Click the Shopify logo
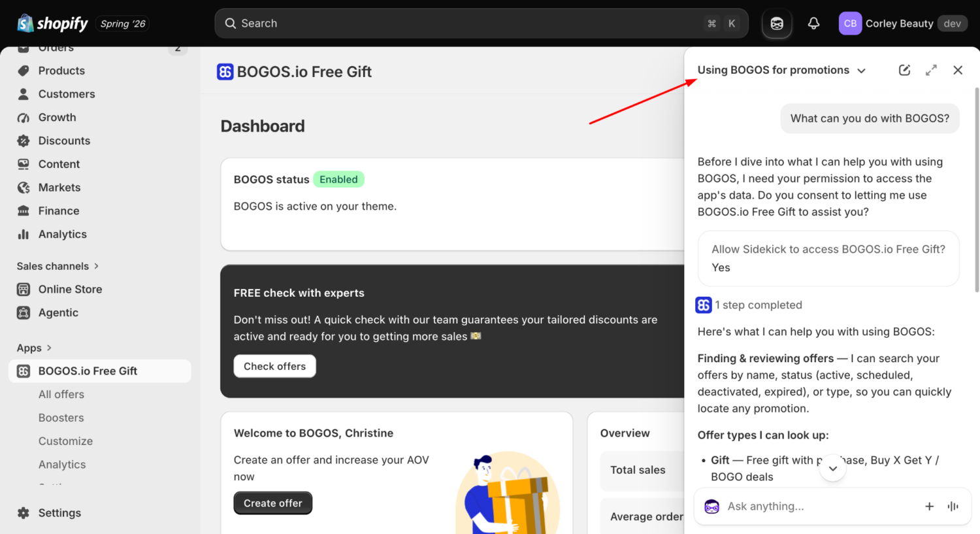This screenshot has width=980, height=534. point(52,24)
